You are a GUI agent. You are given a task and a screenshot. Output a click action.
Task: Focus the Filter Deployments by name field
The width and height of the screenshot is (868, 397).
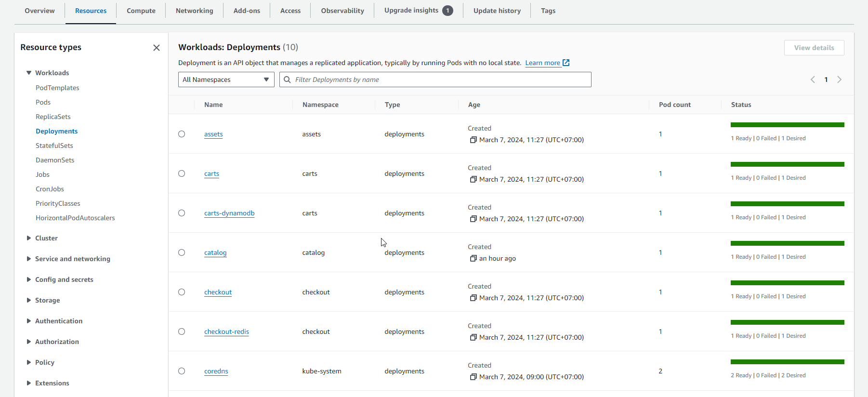pyautogui.click(x=435, y=79)
